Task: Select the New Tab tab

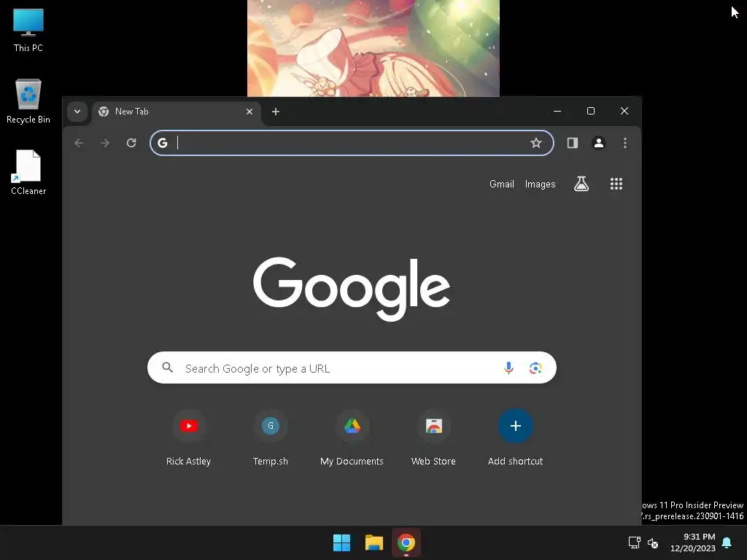Action: [x=177, y=112]
